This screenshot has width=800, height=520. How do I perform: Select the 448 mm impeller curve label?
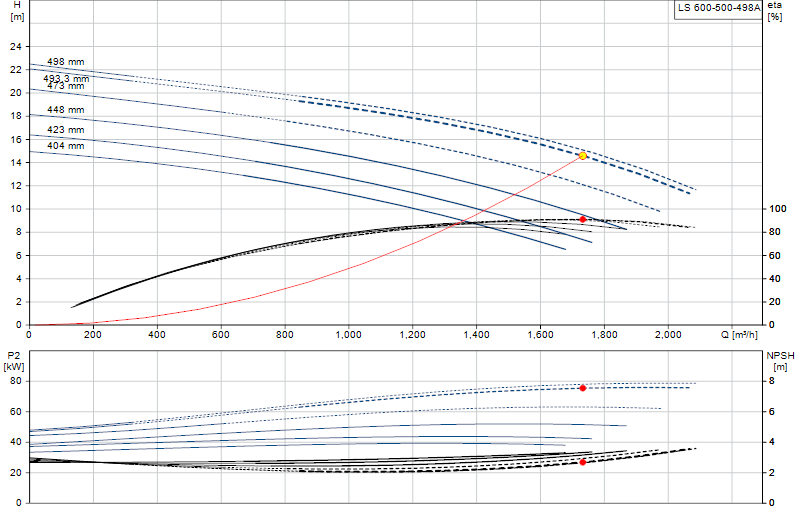[65, 110]
